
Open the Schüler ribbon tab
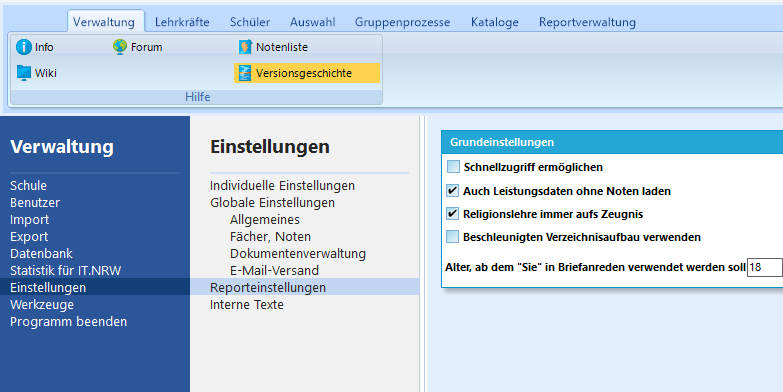point(250,22)
